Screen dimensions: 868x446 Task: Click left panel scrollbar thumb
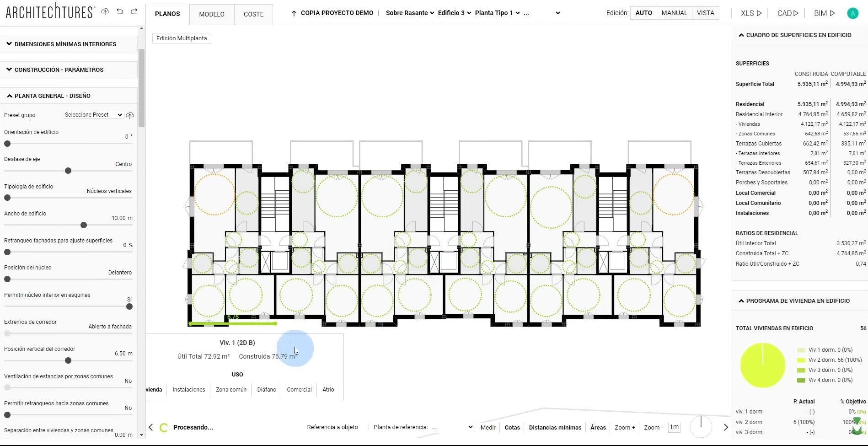(x=141, y=87)
